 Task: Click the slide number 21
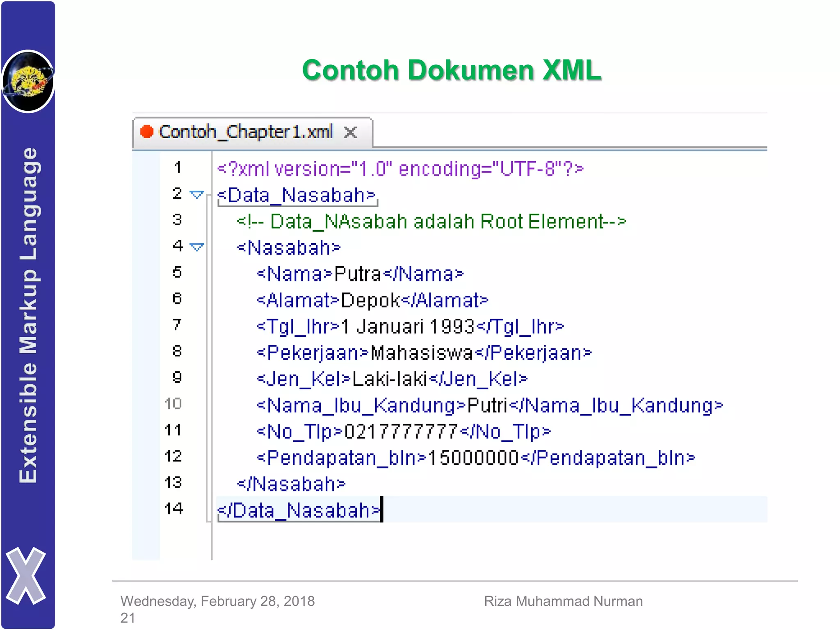(x=128, y=618)
